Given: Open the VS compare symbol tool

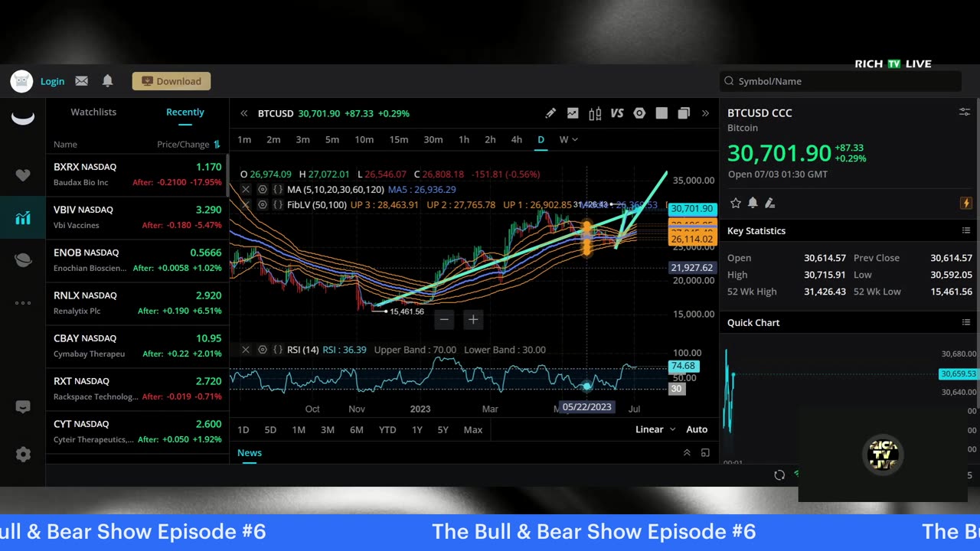Looking at the screenshot, I should [x=617, y=113].
